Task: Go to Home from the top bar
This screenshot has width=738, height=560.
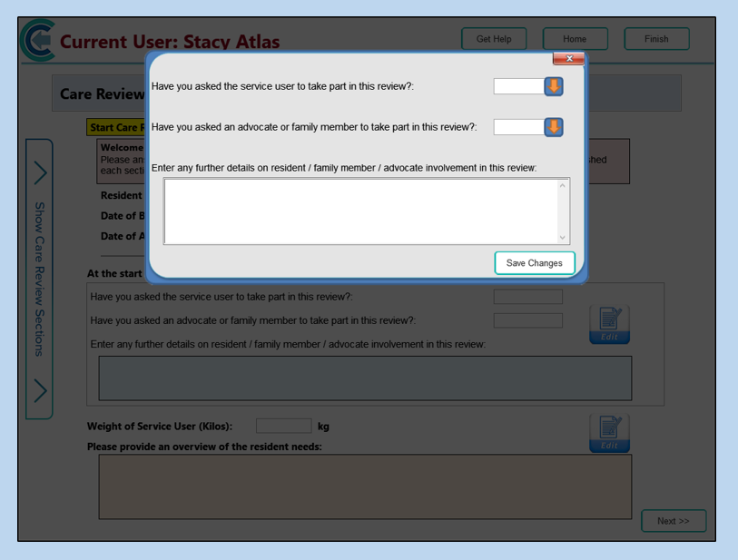Action: [x=575, y=39]
